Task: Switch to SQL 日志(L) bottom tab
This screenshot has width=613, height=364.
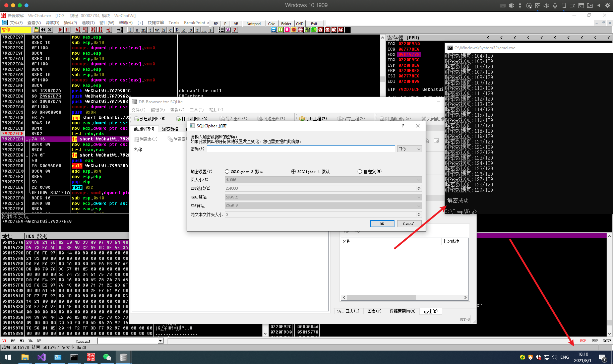Action: click(348, 311)
